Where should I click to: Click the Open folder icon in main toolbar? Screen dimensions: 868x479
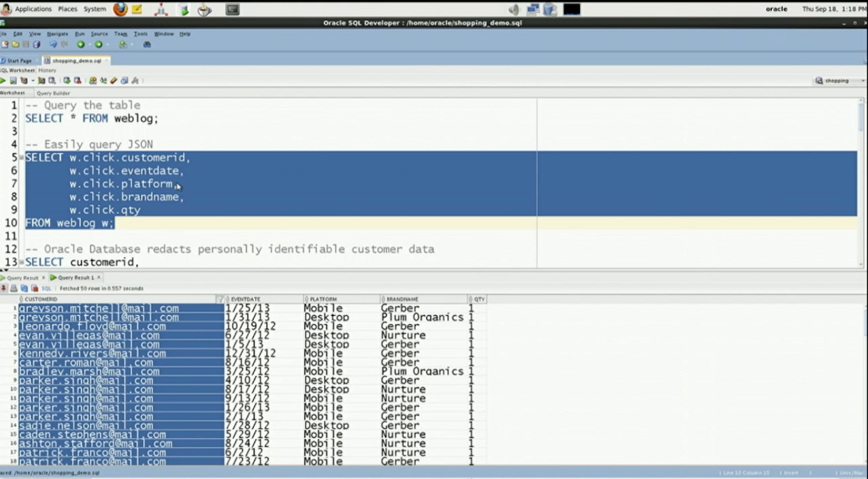coord(15,45)
